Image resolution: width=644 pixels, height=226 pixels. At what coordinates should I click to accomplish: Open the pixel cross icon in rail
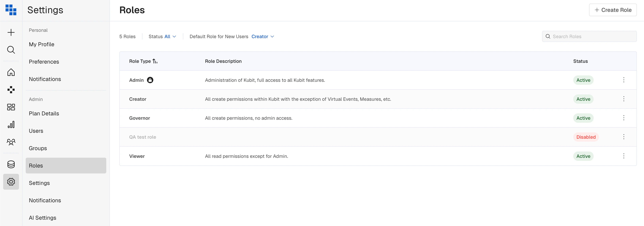pos(11,89)
